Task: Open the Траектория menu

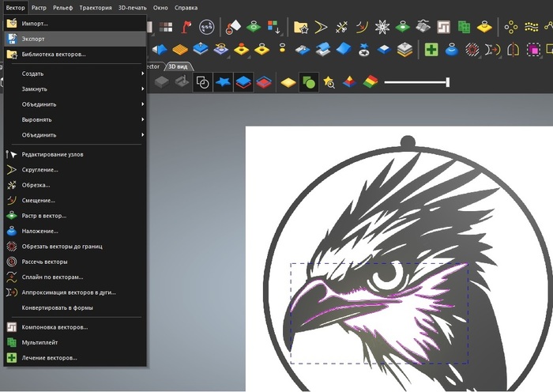Action: [96, 7]
